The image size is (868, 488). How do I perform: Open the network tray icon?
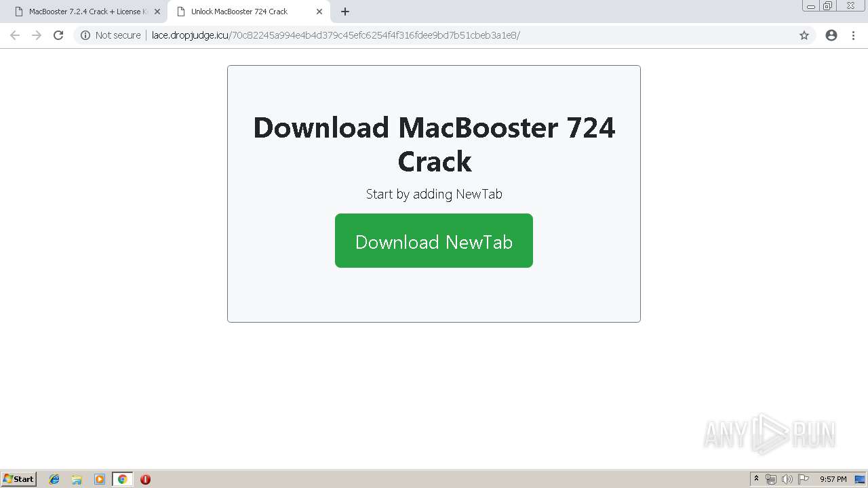[x=771, y=479]
